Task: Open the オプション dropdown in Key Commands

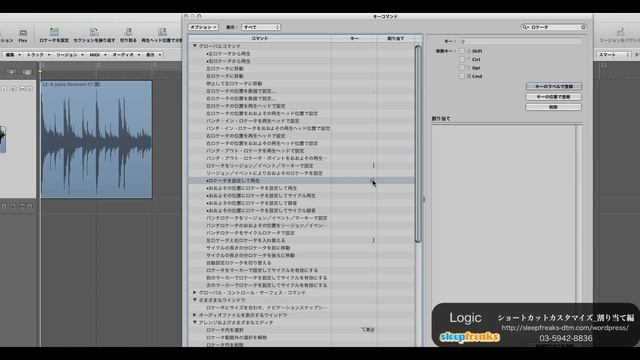Action: [x=203, y=27]
